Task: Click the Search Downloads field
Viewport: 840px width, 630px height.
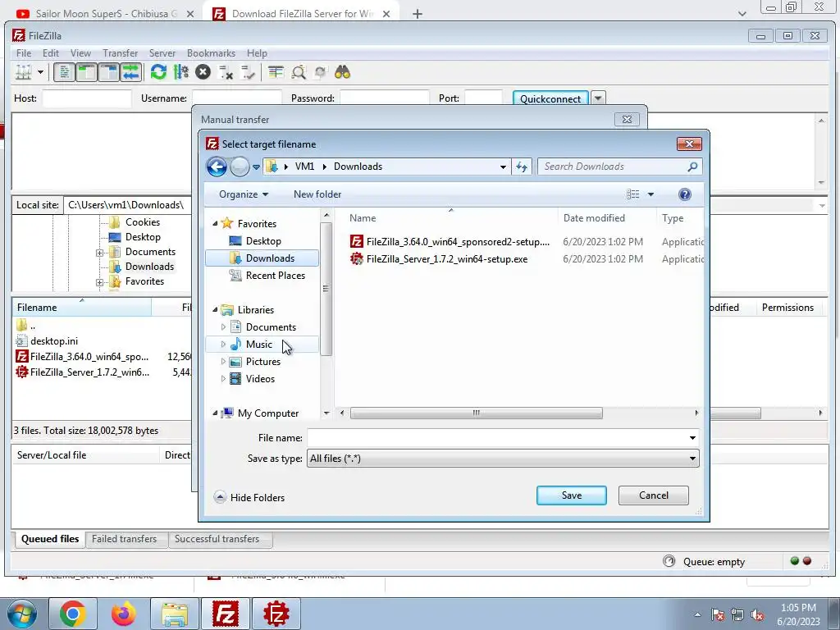Action: (620, 167)
